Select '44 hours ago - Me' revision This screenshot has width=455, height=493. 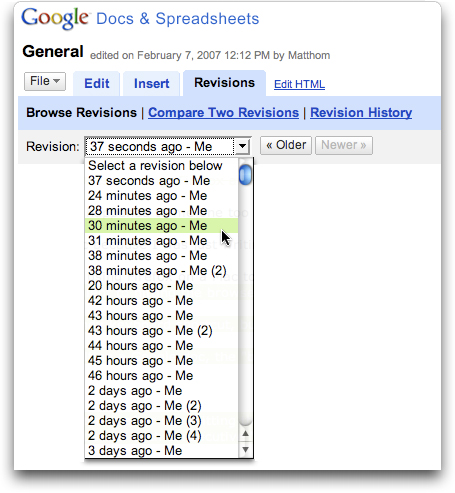162,346
